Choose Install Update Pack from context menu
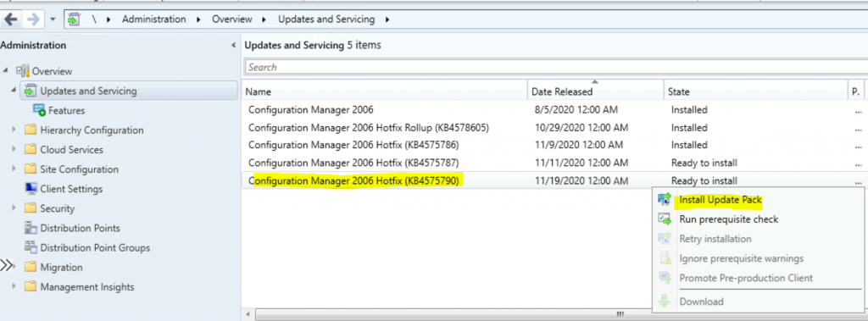This screenshot has width=868, height=321. coord(721,200)
